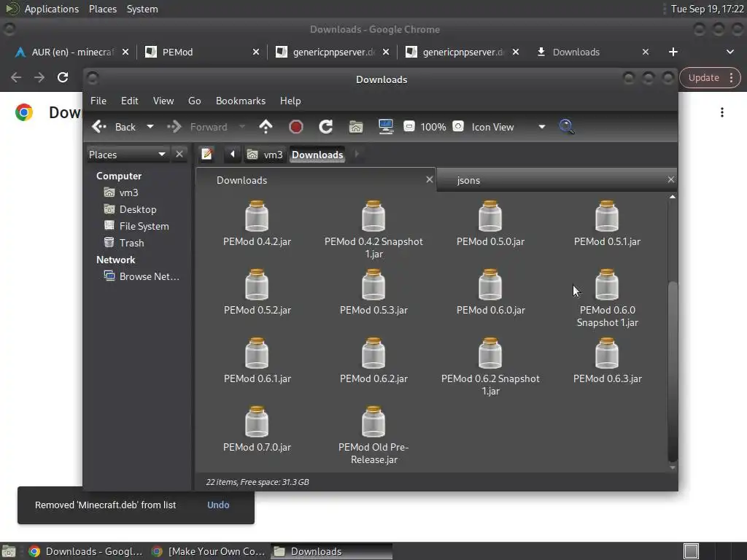747x560 pixels.
Task: Open a new Chrome tab
Action: pos(673,52)
